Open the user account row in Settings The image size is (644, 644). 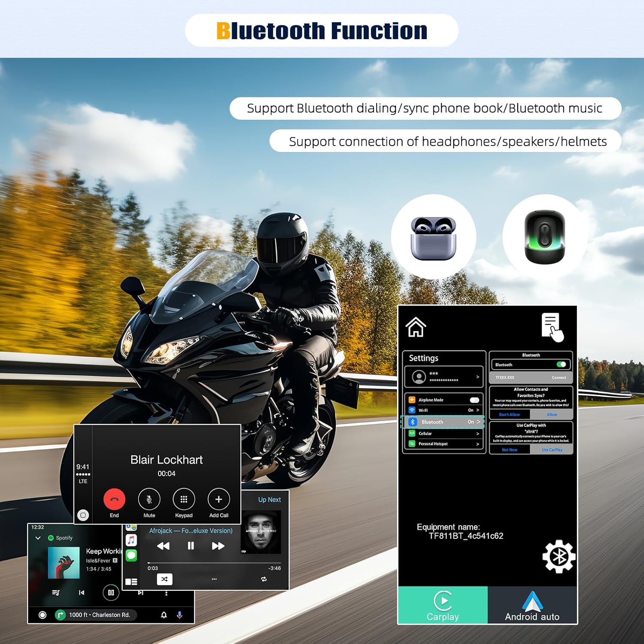(x=444, y=377)
